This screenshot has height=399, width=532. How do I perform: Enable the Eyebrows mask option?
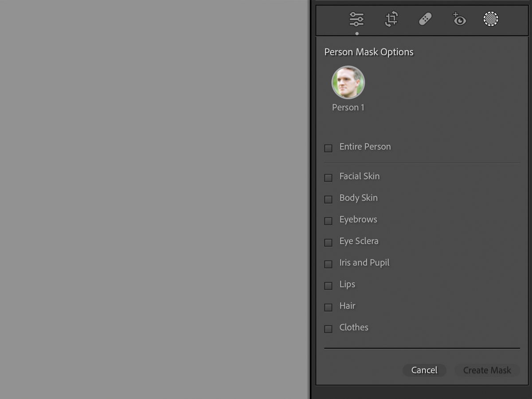pos(328,221)
